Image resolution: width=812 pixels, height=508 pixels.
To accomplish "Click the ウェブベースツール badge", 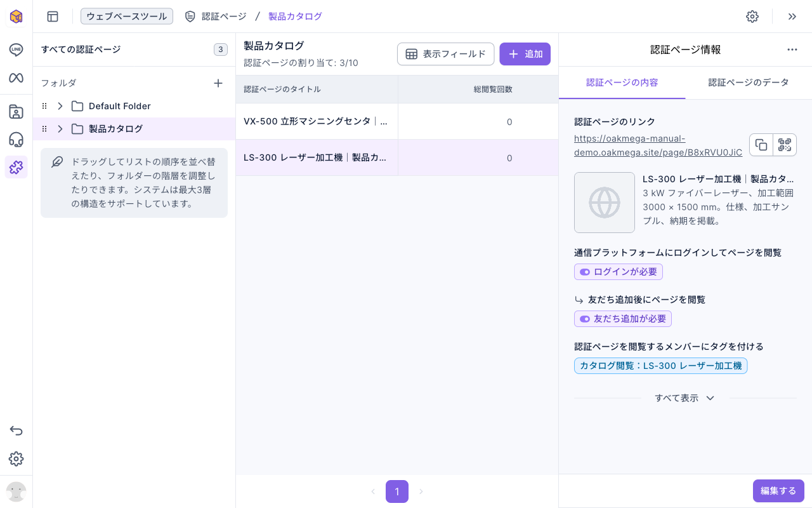I will click(127, 17).
